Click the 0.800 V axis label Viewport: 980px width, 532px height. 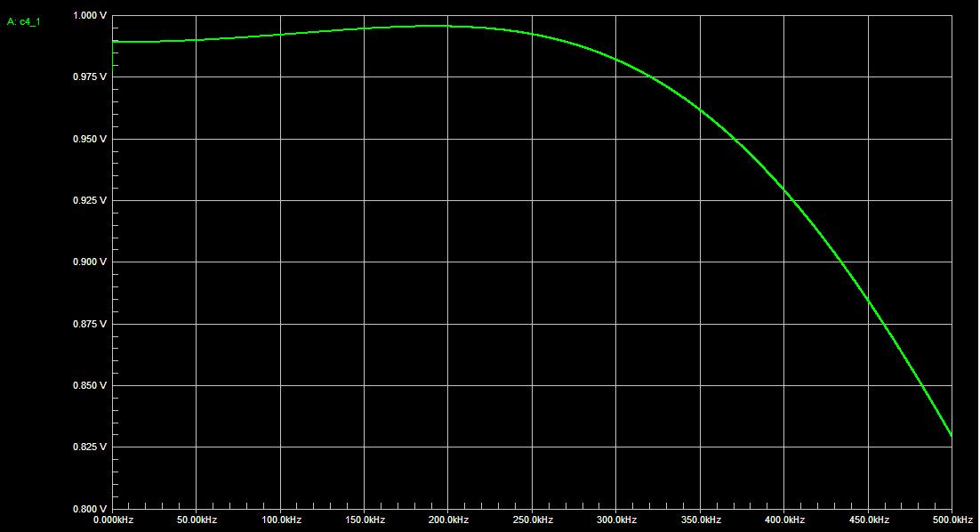[x=90, y=508]
